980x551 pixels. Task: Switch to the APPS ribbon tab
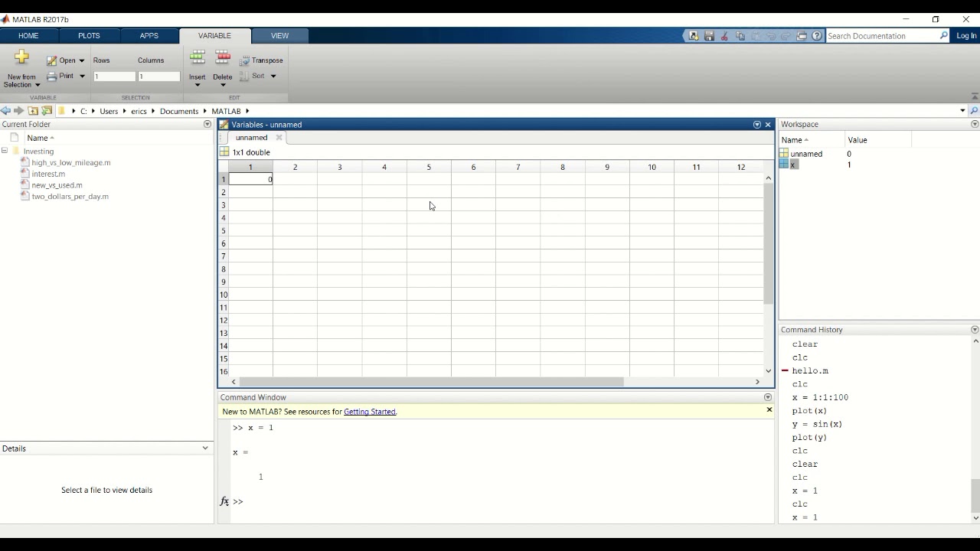149,36
